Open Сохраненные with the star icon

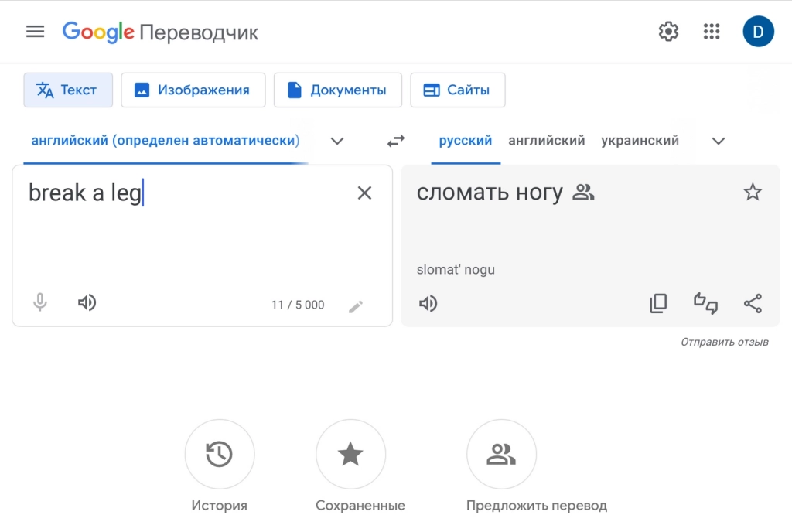coord(350,454)
